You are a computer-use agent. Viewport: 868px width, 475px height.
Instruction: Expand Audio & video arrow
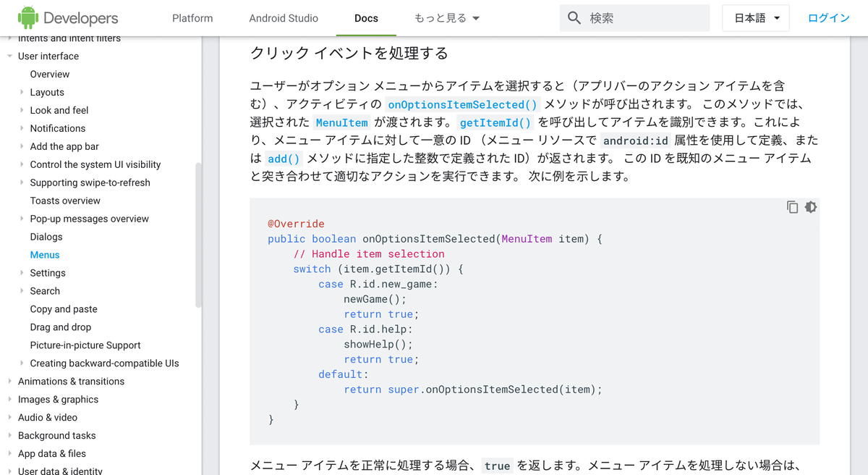pos(9,418)
